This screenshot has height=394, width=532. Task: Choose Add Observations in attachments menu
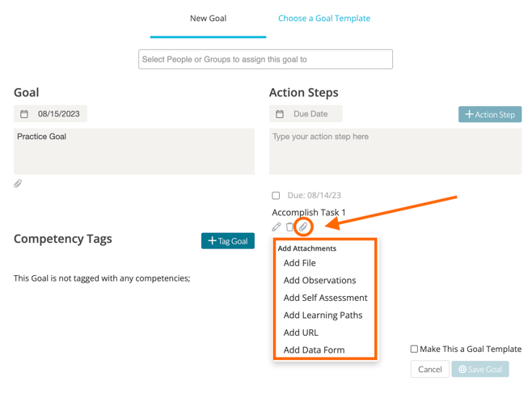(319, 280)
